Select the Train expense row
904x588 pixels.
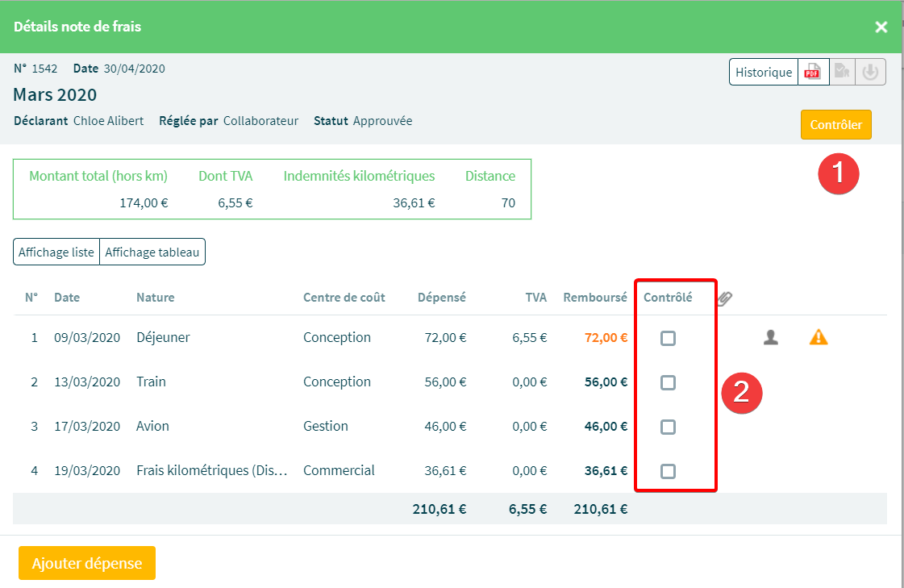[x=151, y=382]
